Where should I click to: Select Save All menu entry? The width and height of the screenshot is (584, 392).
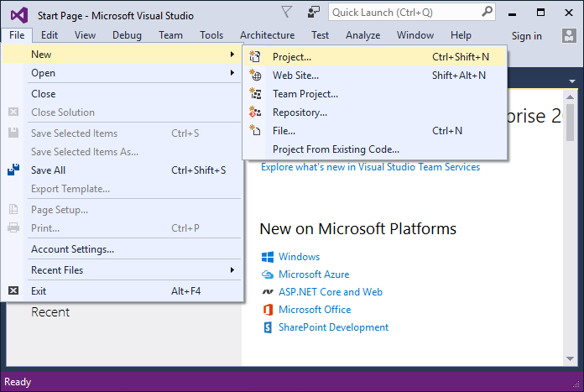pyautogui.click(x=123, y=170)
